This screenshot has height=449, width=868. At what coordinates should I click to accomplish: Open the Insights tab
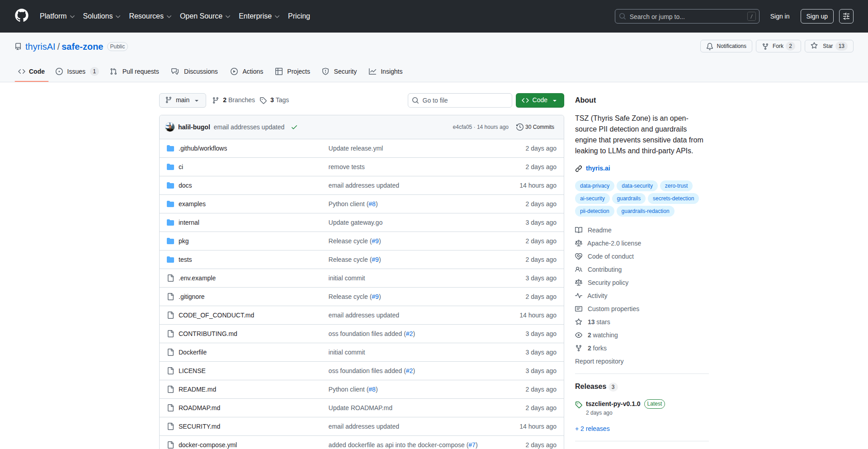point(386,71)
